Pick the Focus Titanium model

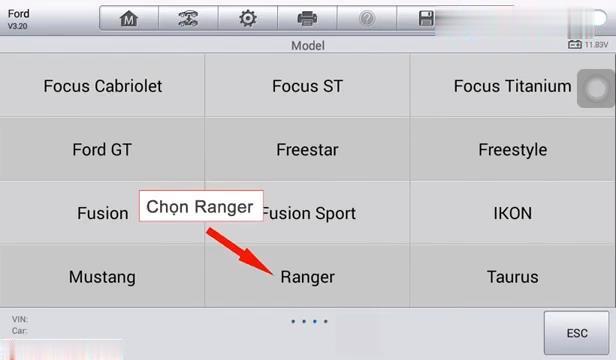coord(512,86)
